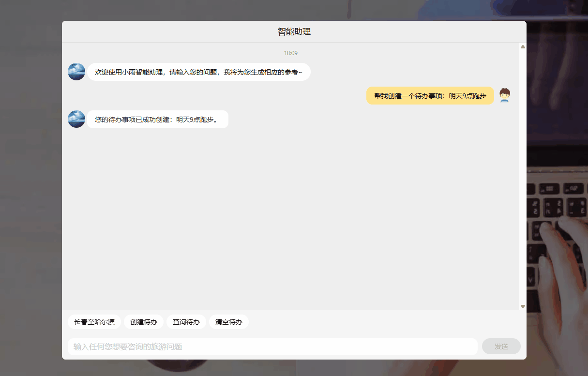Click the user avatar beside the yellow message
Screen dimensions: 588x376
tap(505, 95)
